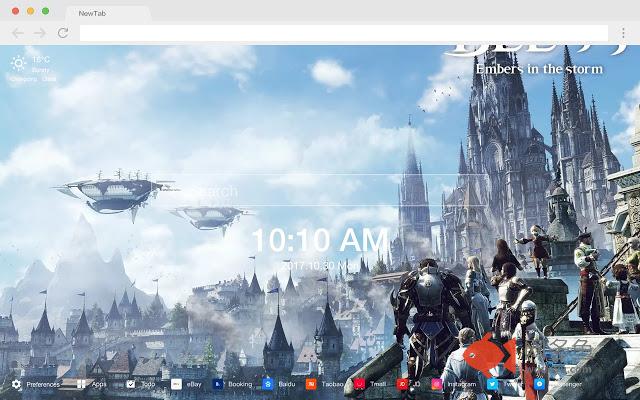Image resolution: width=640 pixels, height=400 pixels.
Task: Click the 16°C temperature reading
Action: (x=41, y=60)
